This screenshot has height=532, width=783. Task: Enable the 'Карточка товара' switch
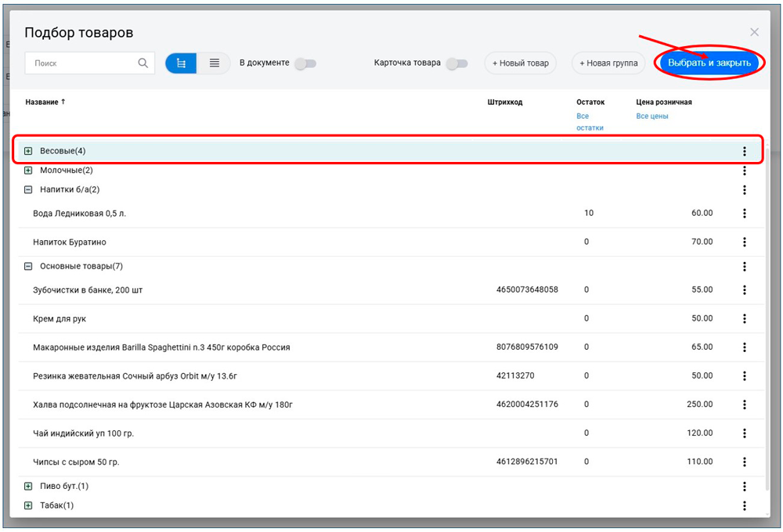pyautogui.click(x=456, y=63)
